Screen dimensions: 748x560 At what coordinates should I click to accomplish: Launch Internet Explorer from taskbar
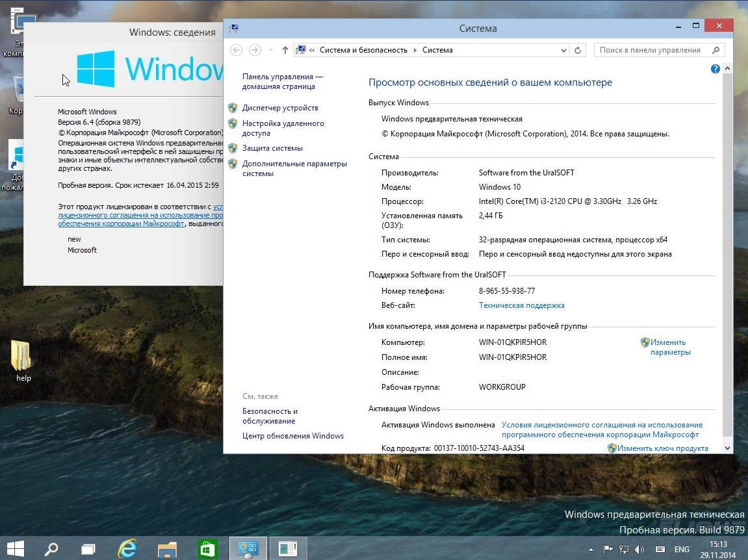(x=127, y=548)
